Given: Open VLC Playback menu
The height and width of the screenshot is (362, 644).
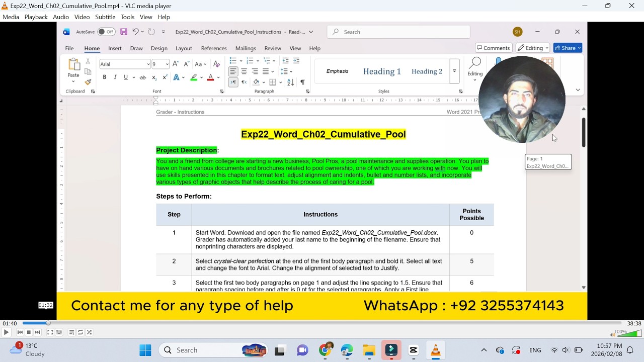Looking at the screenshot, I should 36,17.
